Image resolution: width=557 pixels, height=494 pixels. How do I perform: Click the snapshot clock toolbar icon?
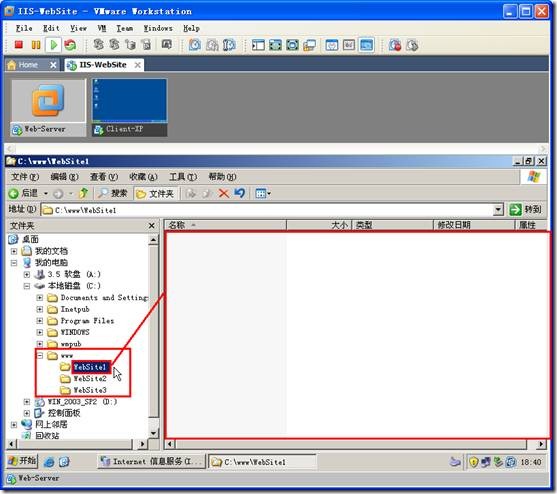coord(195,45)
